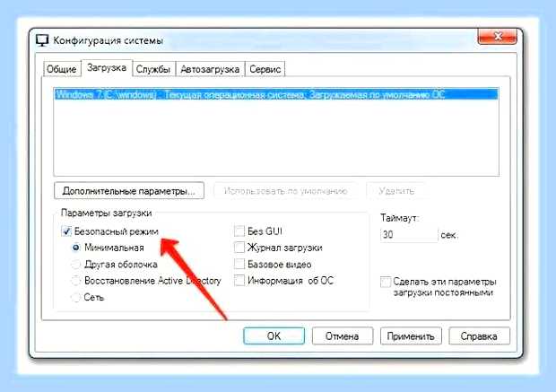556x392 pixels.
Task: Click Применить to apply changes
Action: 411,336
